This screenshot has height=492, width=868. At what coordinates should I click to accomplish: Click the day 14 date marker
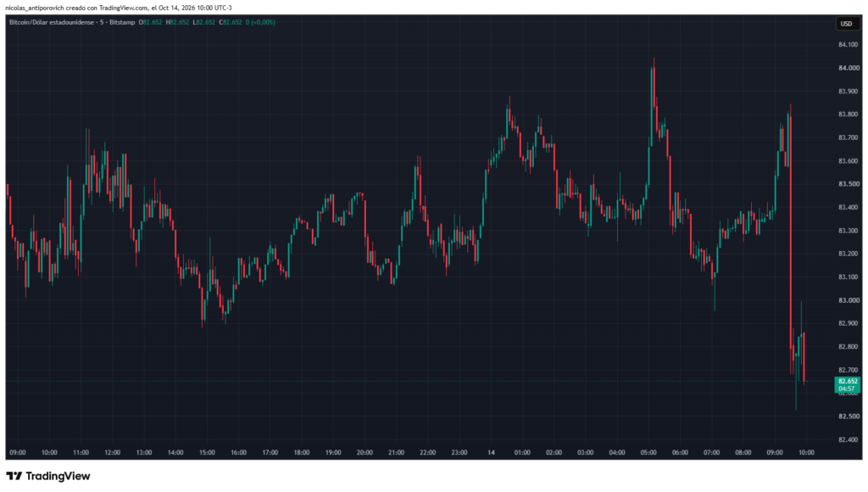(491, 453)
